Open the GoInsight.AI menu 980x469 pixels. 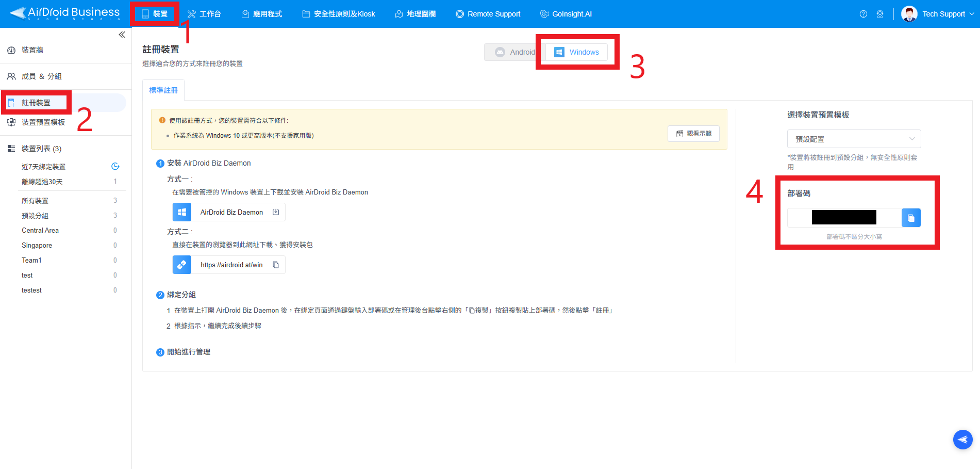tap(566, 14)
